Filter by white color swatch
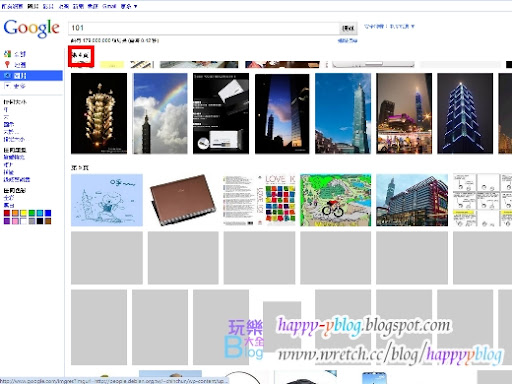Image resolution: width=512 pixels, height=384 pixels. pos(23,221)
